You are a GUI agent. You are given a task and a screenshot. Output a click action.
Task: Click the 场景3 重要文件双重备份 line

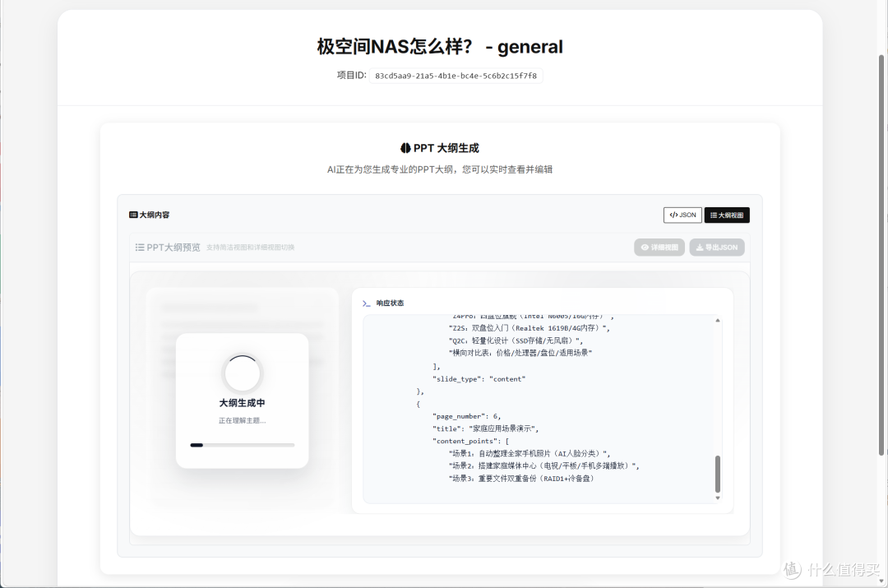point(521,479)
